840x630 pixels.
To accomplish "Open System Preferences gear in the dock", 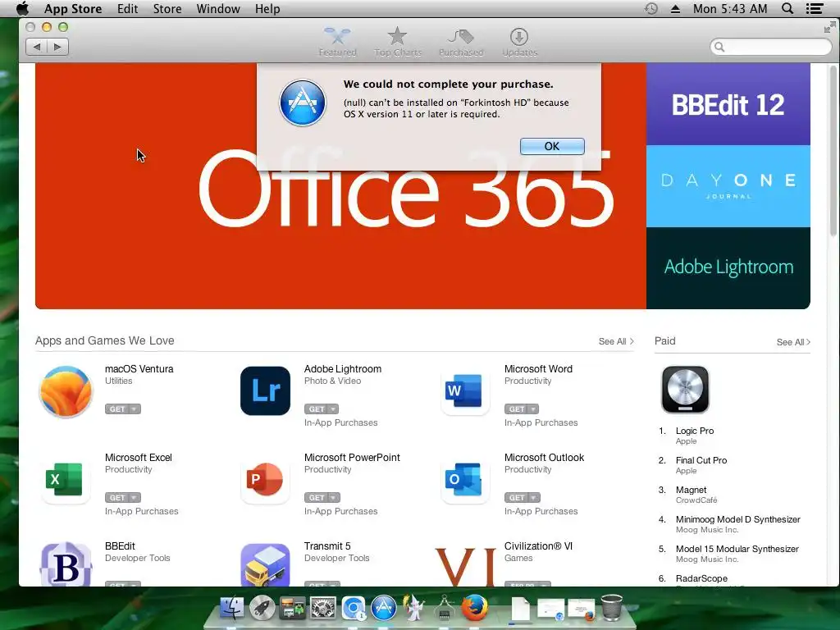I will pyautogui.click(x=323, y=609).
